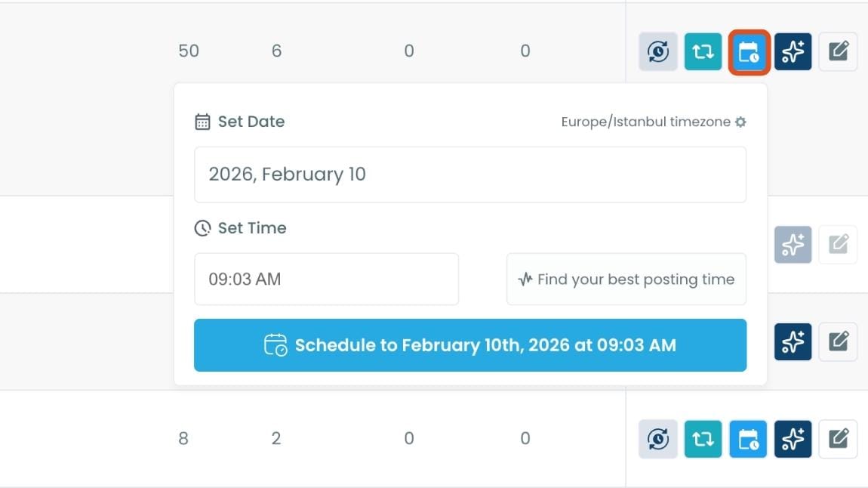Click the waveform icon inside the posting time button
Viewport: 868px width, 488px height.
click(525, 279)
